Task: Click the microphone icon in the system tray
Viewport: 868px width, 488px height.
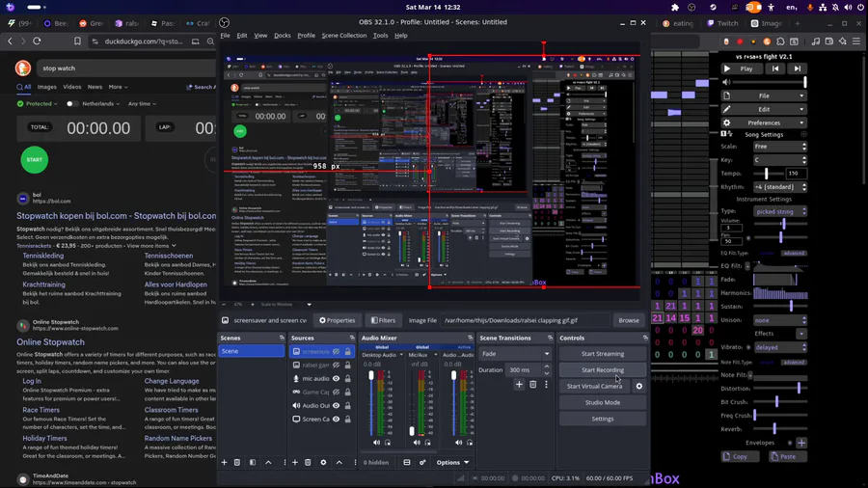Action: coord(810,7)
